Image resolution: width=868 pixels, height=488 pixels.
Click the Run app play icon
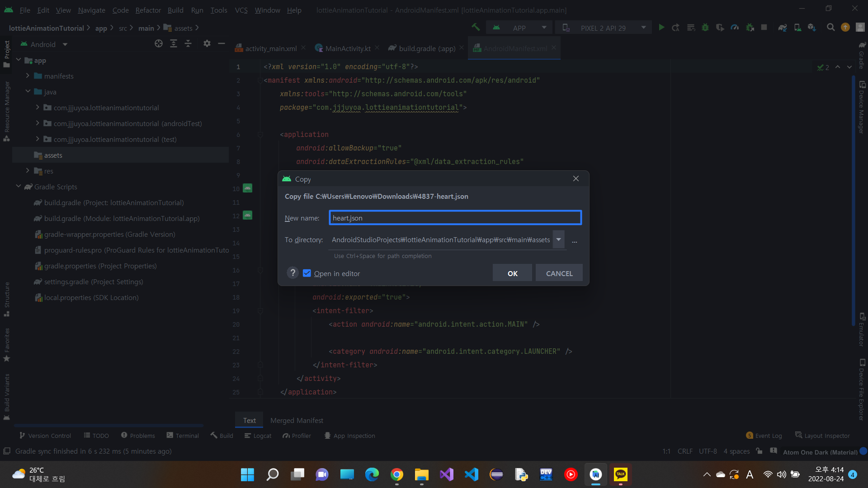pyautogui.click(x=661, y=28)
